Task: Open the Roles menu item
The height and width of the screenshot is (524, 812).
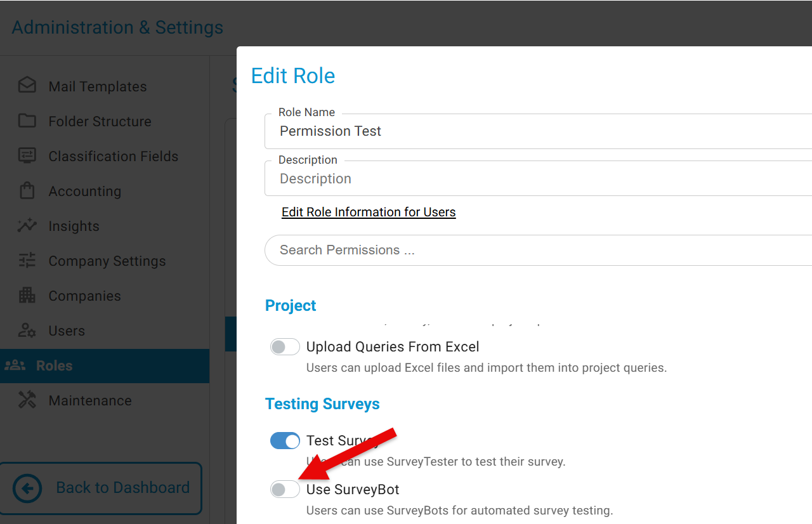Action: pos(54,365)
